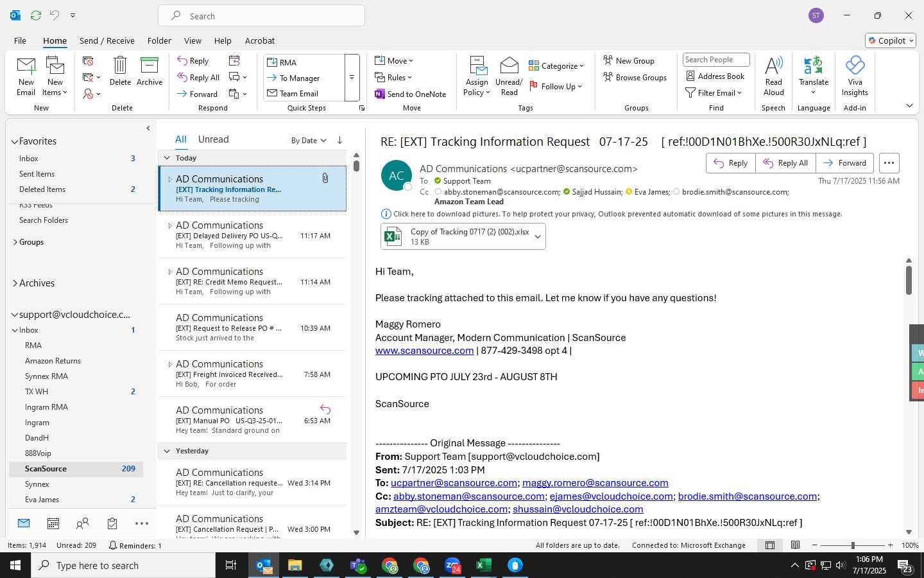
Task: Open the Rules dropdown
Action: pyautogui.click(x=393, y=77)
